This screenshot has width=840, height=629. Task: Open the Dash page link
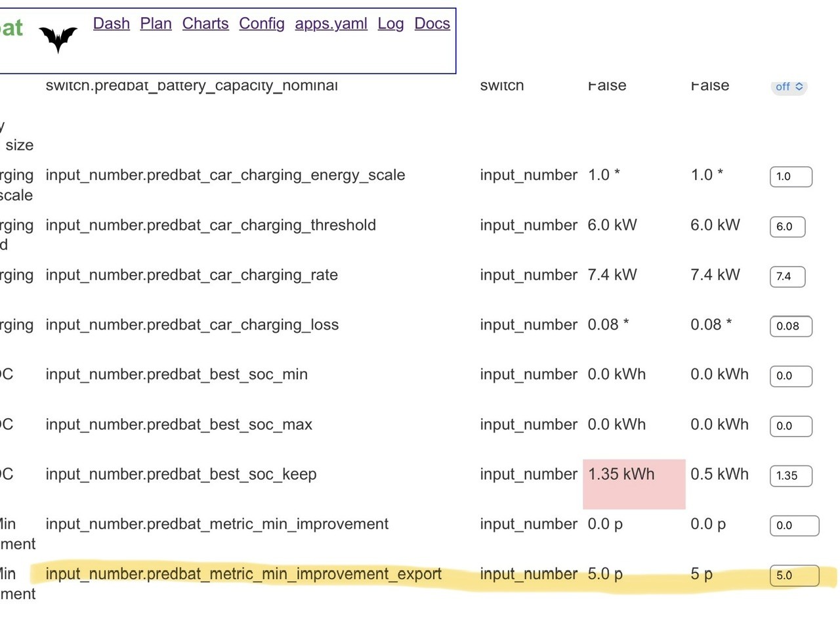112,24
